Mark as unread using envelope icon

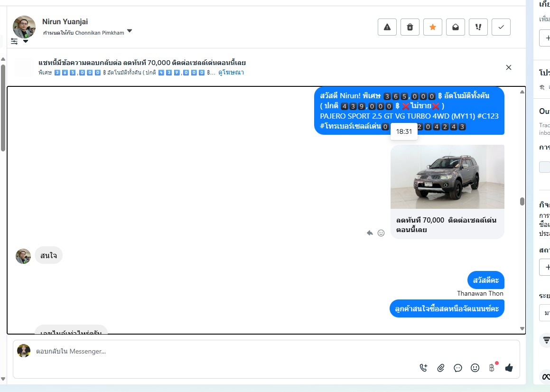[455, 27]
